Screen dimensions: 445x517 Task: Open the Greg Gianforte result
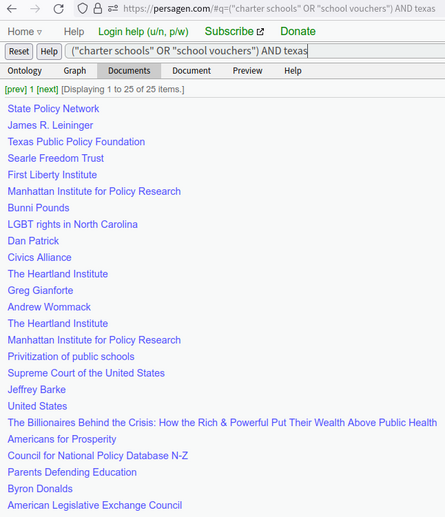coord(40,290)
